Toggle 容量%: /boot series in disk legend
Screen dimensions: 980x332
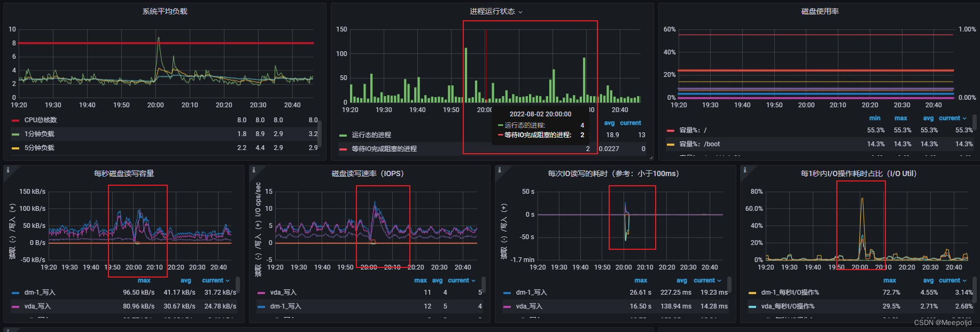click(699, 144)
